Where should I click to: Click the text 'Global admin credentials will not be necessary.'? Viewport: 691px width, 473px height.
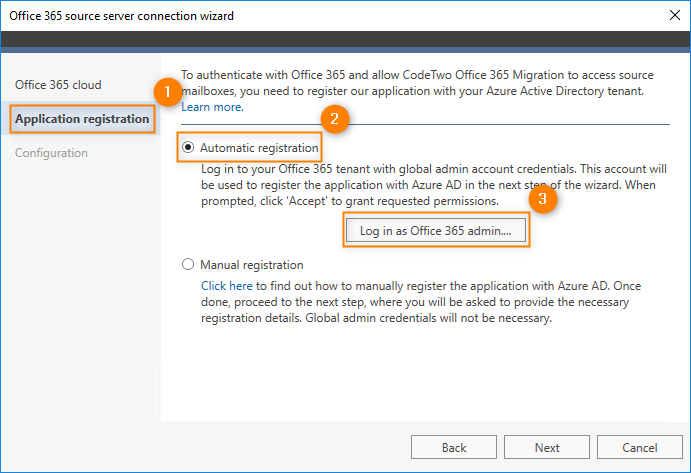428,318
